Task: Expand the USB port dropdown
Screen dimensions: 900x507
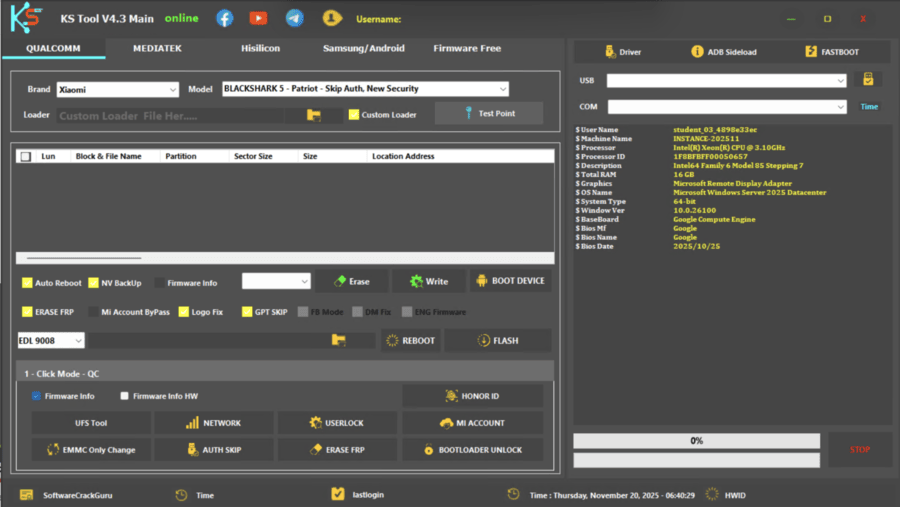Action: pyautogui.click(x=726, y=80)
